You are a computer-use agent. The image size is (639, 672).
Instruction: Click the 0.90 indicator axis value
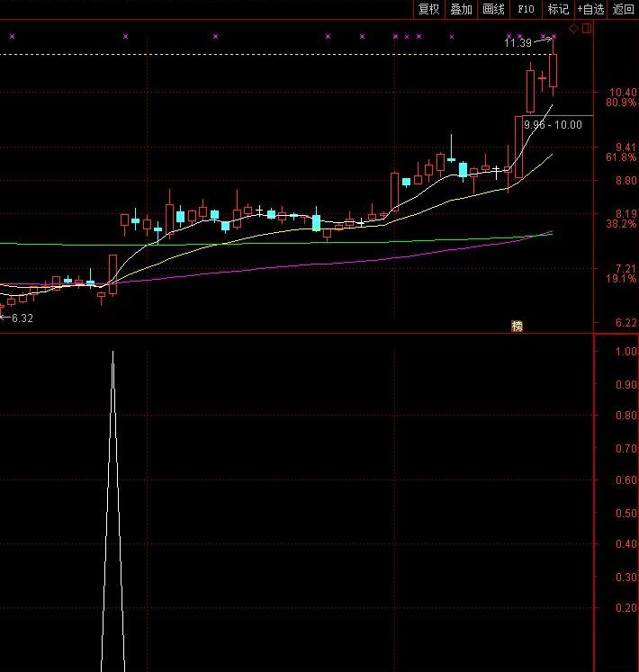pos(626,384)
